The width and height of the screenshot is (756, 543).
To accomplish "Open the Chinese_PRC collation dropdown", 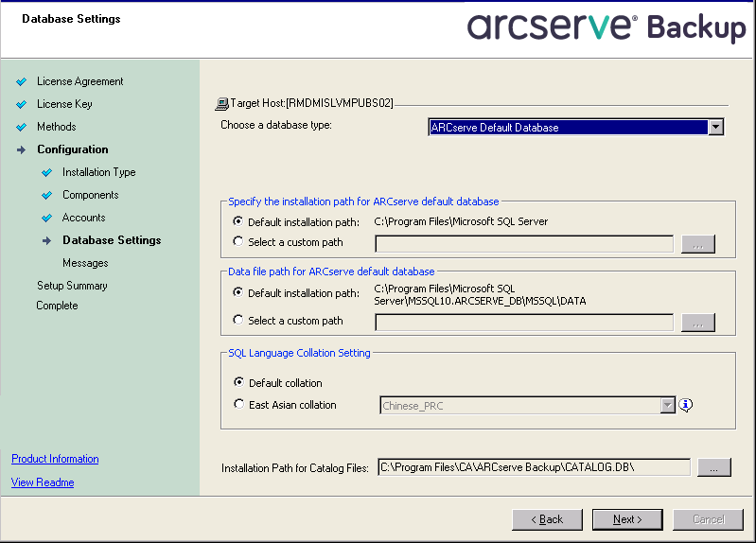I will (667, 406).
